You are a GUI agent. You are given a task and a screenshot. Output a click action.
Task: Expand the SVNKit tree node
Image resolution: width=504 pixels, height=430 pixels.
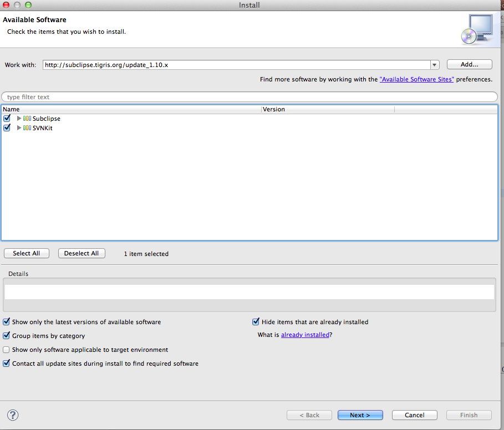(19, 128)
